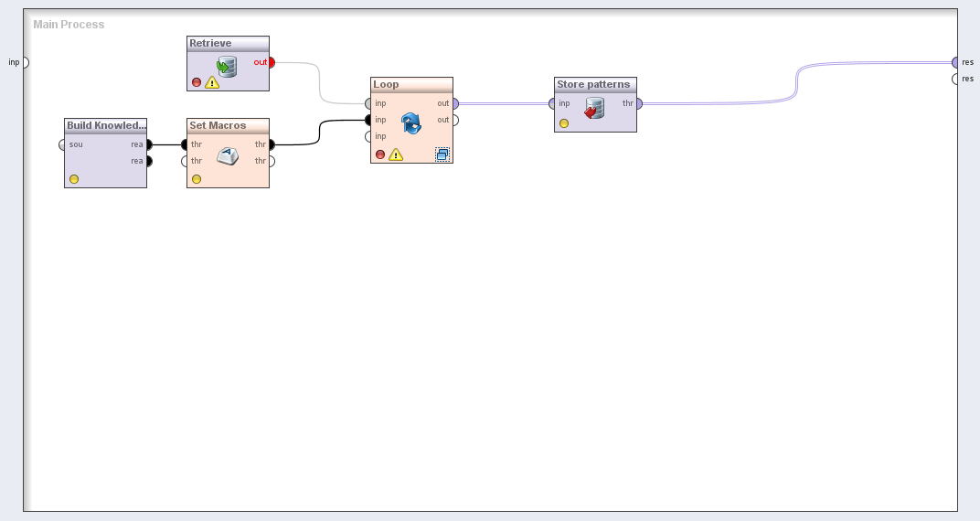
Task: Select the Store patterns operator title bar
Action: tap(594, 84)
